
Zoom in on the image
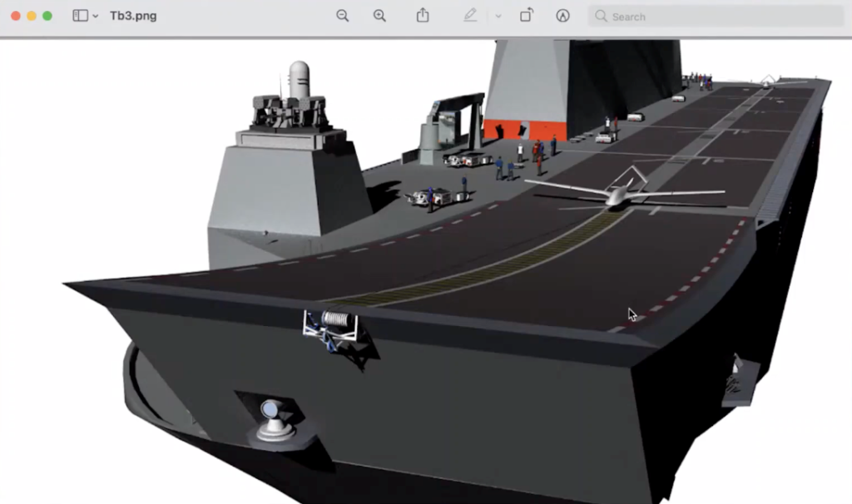[379, 16]
